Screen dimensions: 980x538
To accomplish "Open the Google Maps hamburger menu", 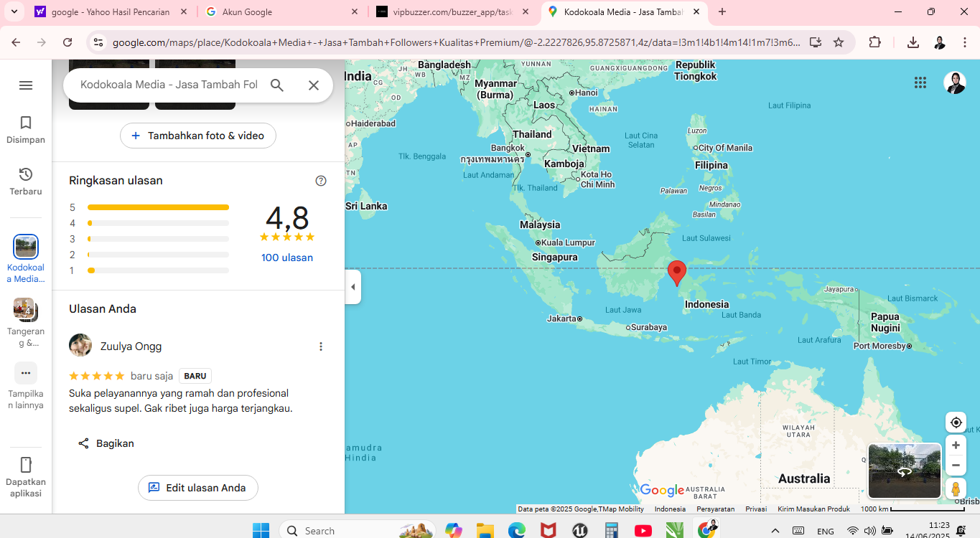I will coord(26,85).
